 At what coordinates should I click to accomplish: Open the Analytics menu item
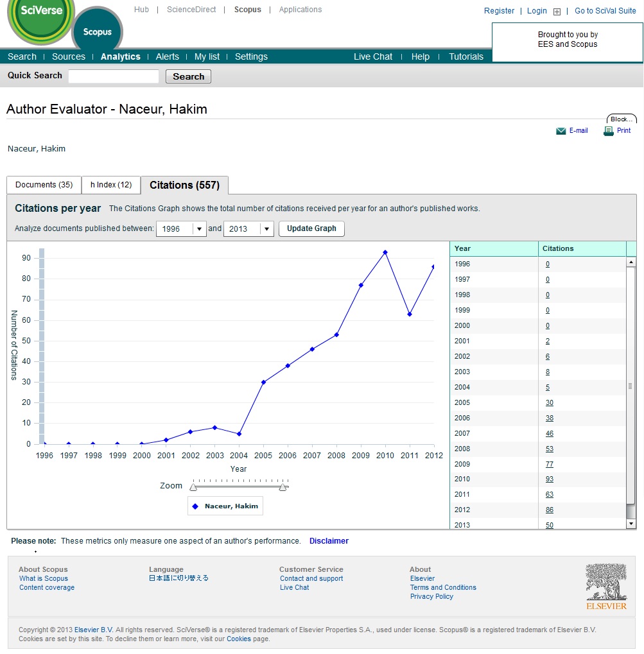pyautogui.click(x=121, y=56)
